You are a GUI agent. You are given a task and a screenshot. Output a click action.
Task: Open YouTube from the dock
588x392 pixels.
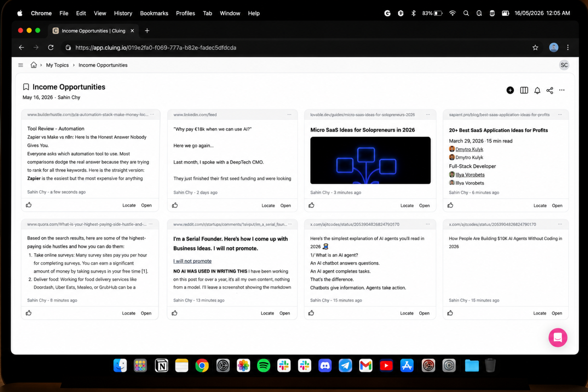(386, 366)
